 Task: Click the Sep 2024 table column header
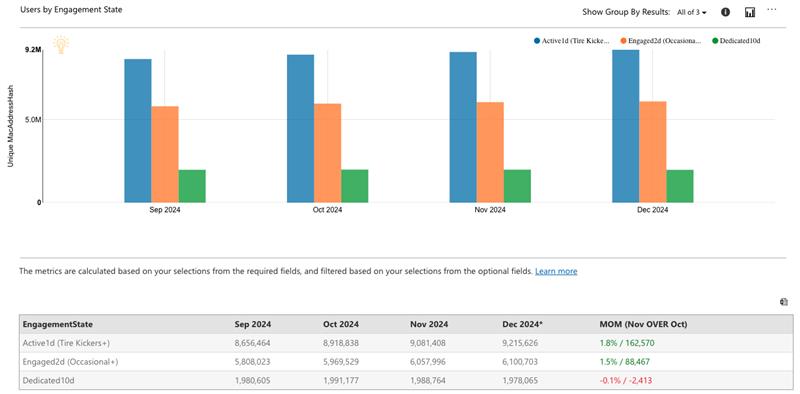point(253,324)
